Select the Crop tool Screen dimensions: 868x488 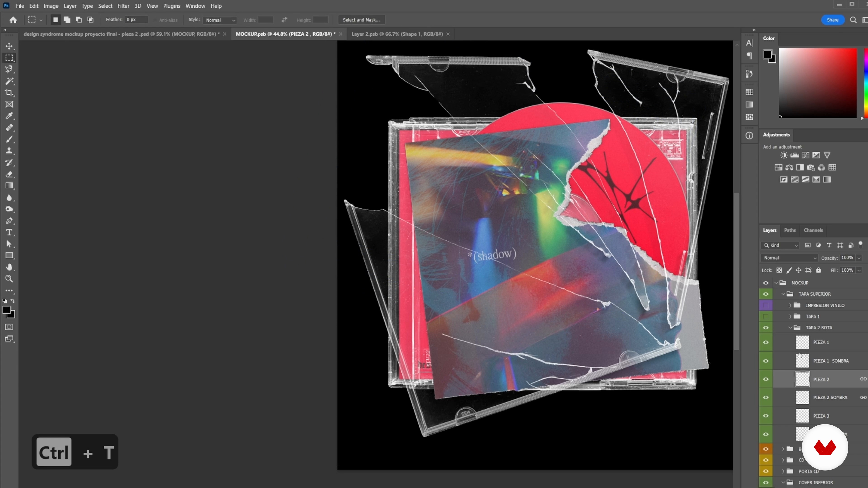(9, 93)
